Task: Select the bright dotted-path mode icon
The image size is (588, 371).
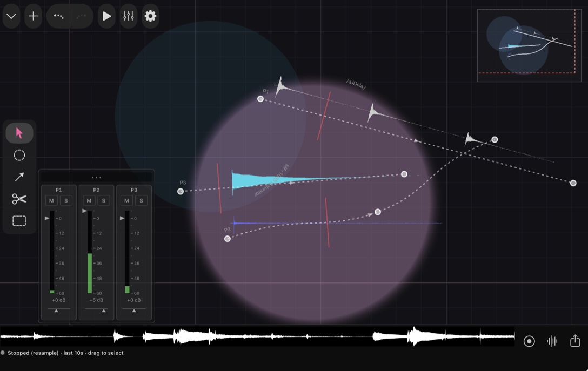Action: pyautogui.click(x=58, y=16)
